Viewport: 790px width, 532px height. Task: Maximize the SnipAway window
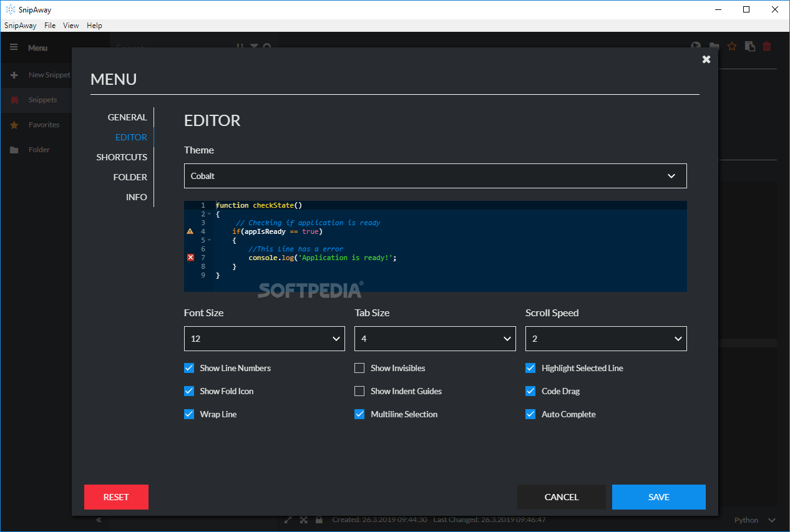pos(746,9)
